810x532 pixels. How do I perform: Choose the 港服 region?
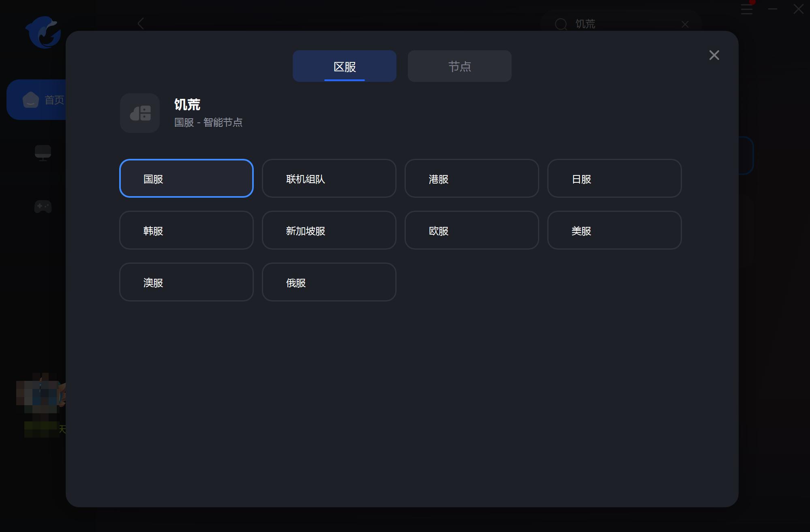pos(471,178)
